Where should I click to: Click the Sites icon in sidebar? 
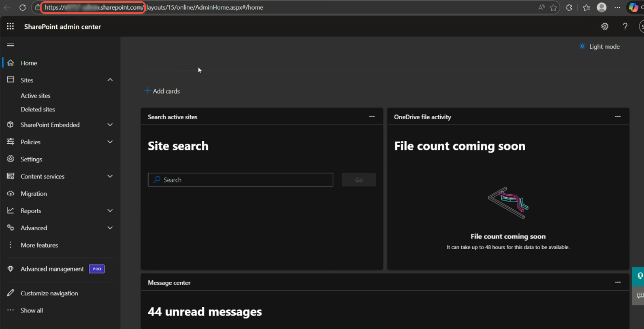click(x=11, y=80)
